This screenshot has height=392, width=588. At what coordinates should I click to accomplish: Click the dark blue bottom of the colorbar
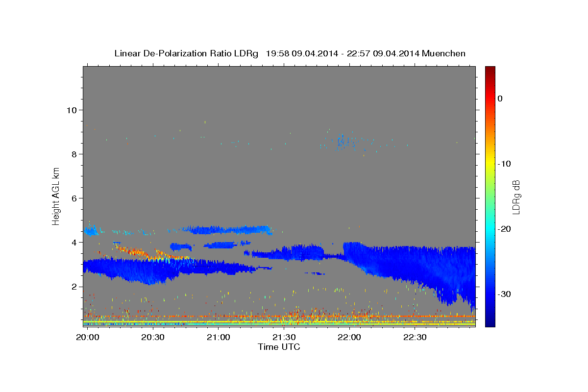pyautogui.click(x=490, y=321)
